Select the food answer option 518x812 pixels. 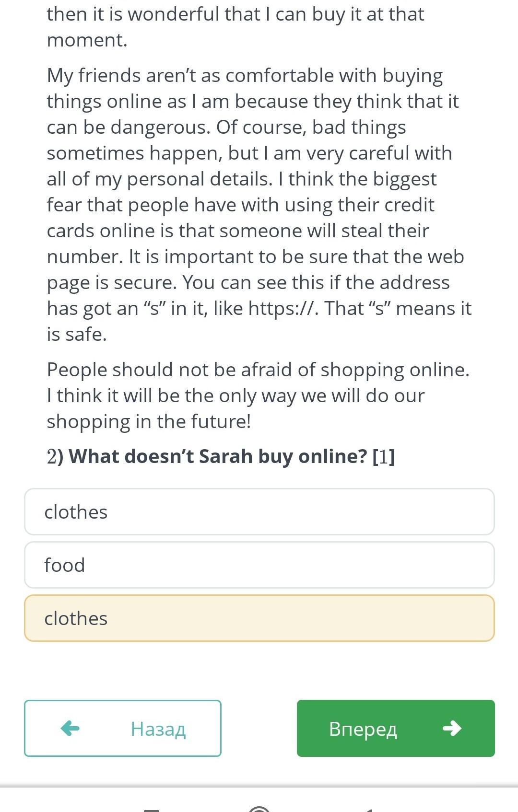[x=259, y=565]
